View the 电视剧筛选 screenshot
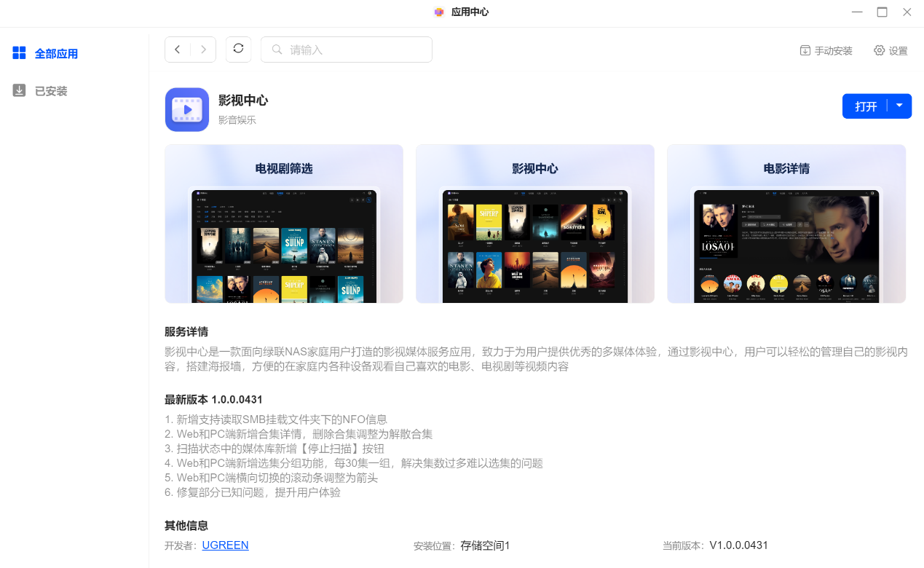Viewport: 924px width, 568px height. tap(284, 224)
